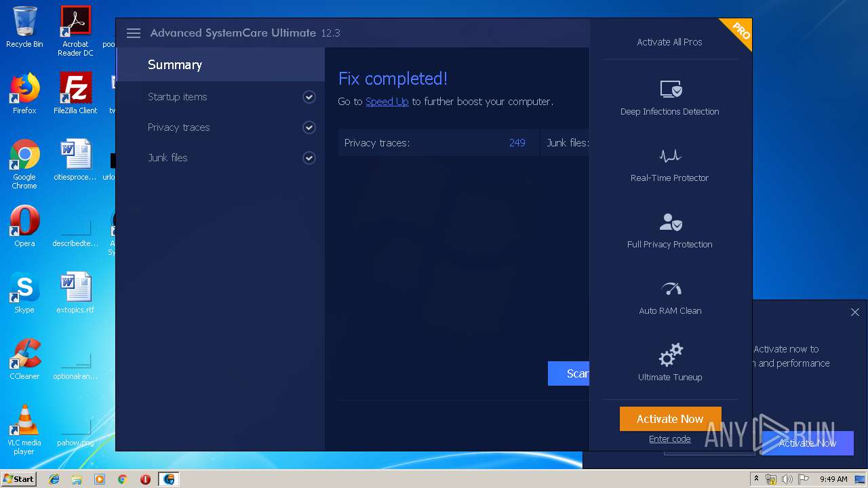Click the Full Privacy Protection icon
The image size is (868, 488).
(x=671, y=222)
